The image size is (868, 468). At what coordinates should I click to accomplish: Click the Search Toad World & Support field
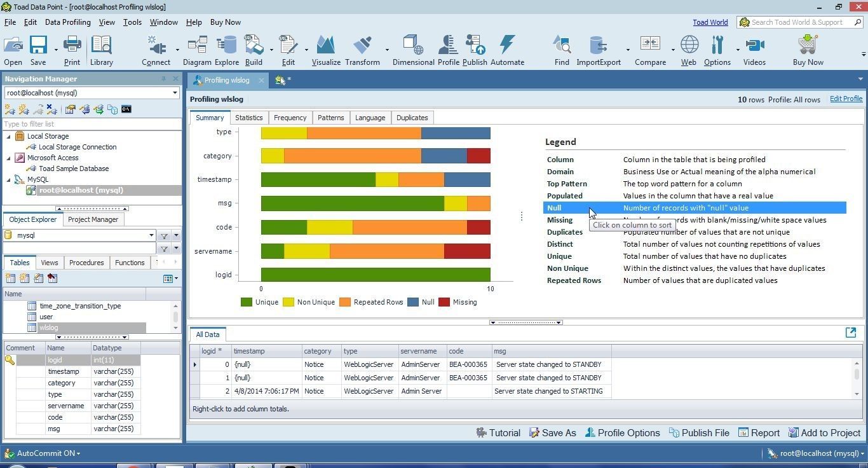799,22
